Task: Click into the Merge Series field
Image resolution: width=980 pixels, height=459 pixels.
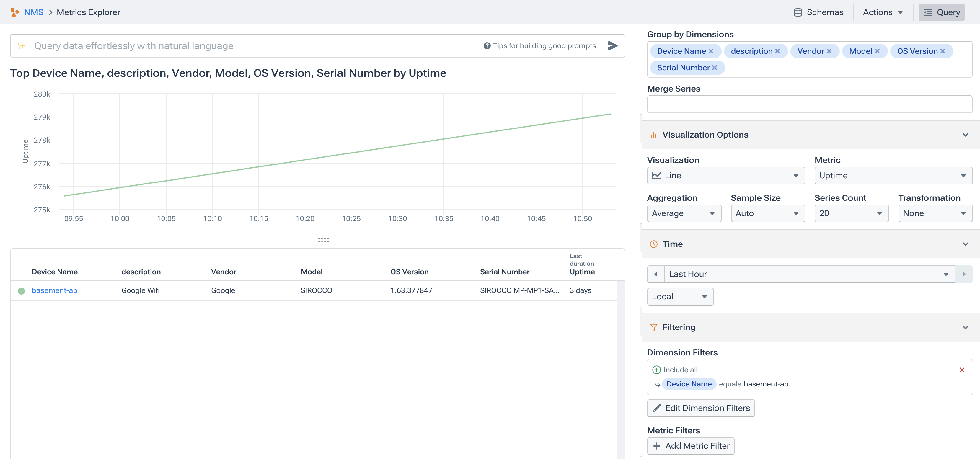Action: point(809,104)
